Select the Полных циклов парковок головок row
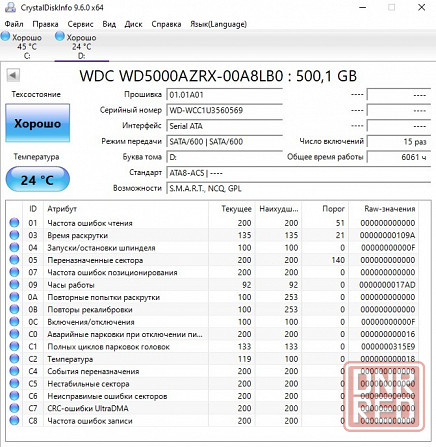This screenshot has height=447, width=436. [213, 346]
